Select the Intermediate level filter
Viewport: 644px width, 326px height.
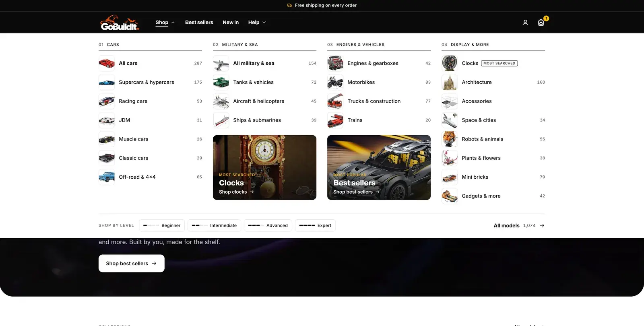(215, 225)
